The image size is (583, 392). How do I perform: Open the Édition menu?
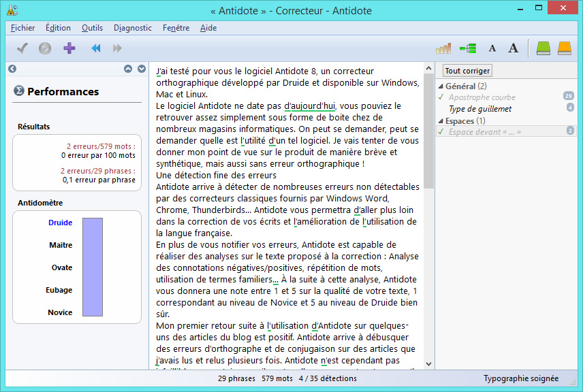[x=58, y=28]
